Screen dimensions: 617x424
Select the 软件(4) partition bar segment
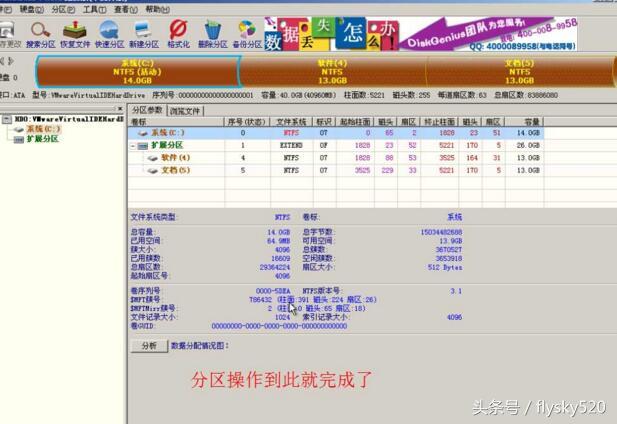[333, 72]
